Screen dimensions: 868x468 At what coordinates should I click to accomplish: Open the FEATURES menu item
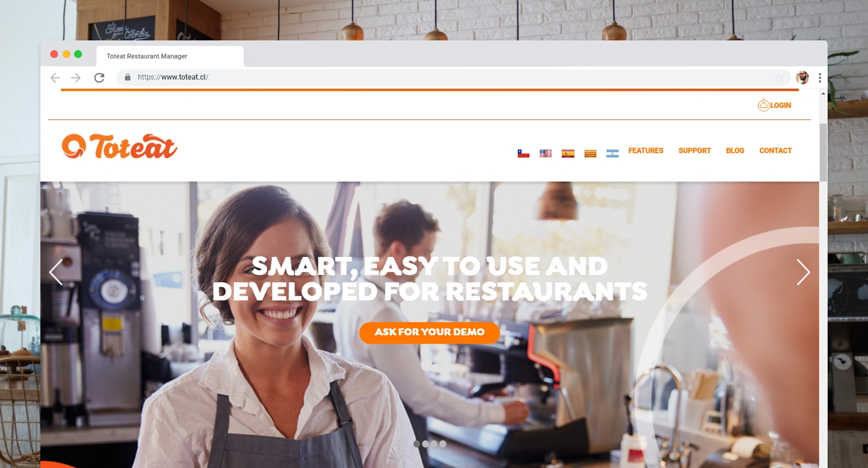tap(646, 151)
